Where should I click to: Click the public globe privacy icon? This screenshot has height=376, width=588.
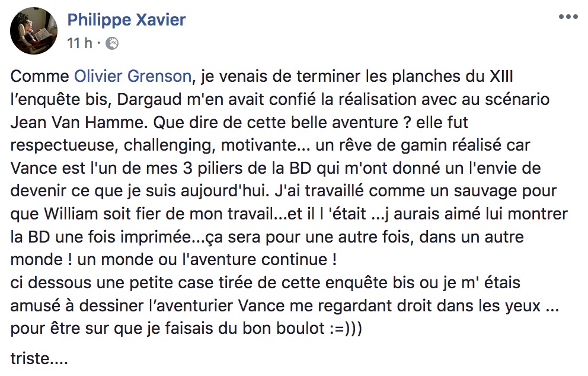coord(111,43)
